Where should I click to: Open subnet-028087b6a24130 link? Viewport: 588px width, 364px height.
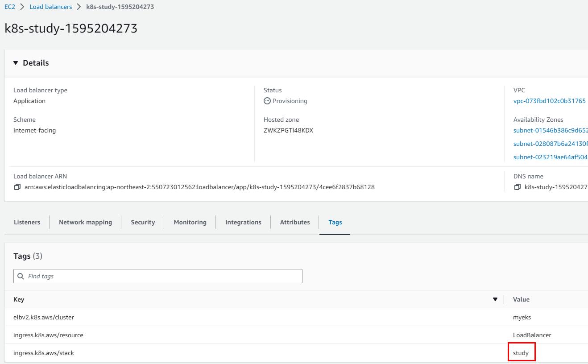tap(551, 144)
